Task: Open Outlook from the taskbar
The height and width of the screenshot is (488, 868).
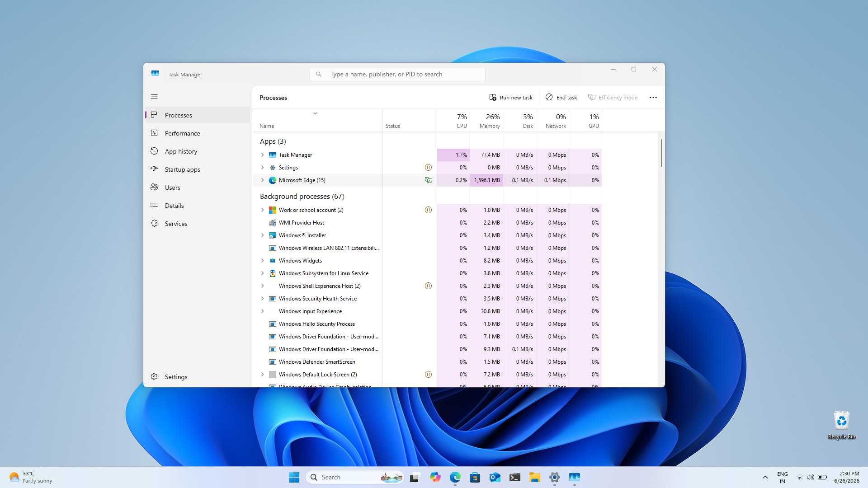Action: click(495, 477)
